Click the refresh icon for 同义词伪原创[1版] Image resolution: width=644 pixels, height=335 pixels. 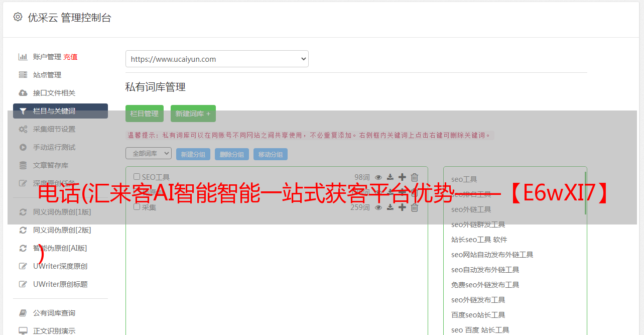click(x=23, y=212)
